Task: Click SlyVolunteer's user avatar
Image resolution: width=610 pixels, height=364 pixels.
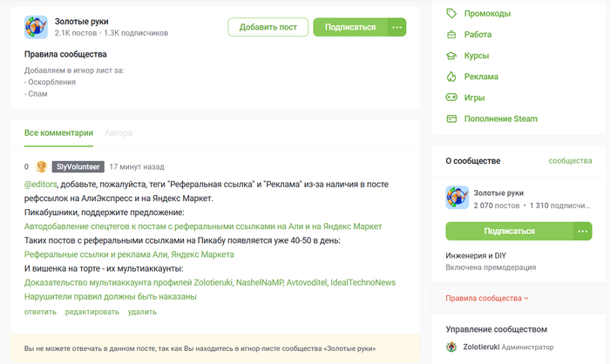Action: click(x=41, y=167)
